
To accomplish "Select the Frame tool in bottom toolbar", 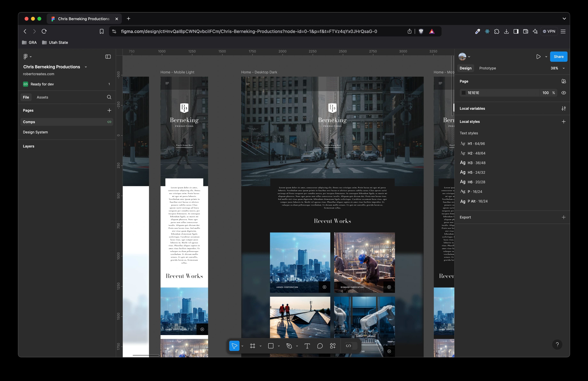I will 252,346.
